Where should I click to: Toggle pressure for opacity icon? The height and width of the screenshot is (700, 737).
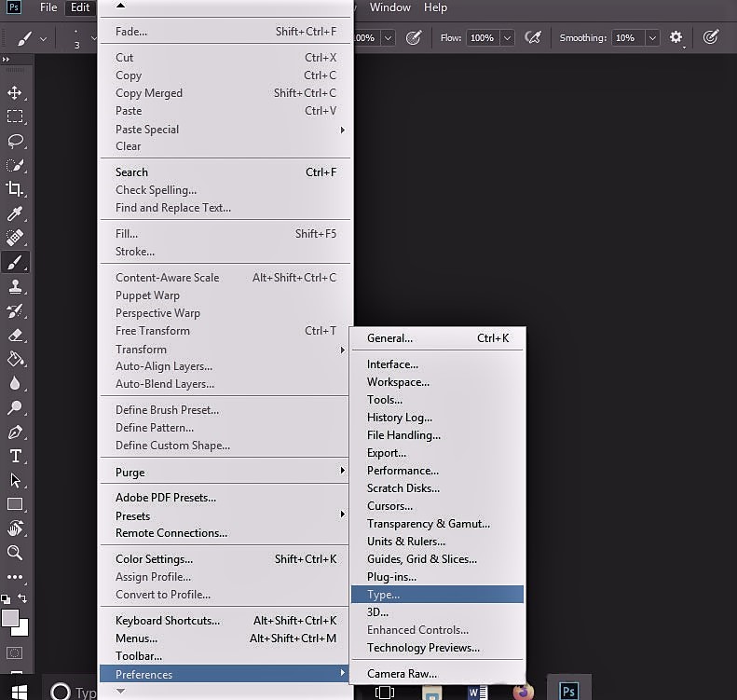[415, 38]
